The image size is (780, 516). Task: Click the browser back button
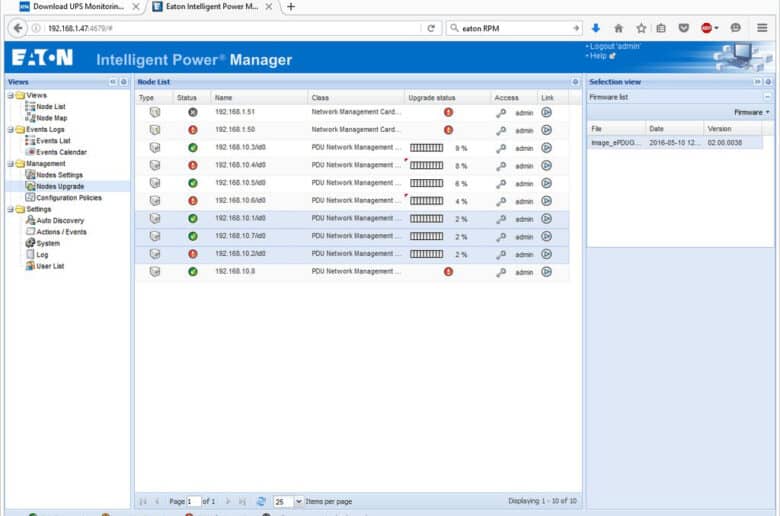point(18,28)
